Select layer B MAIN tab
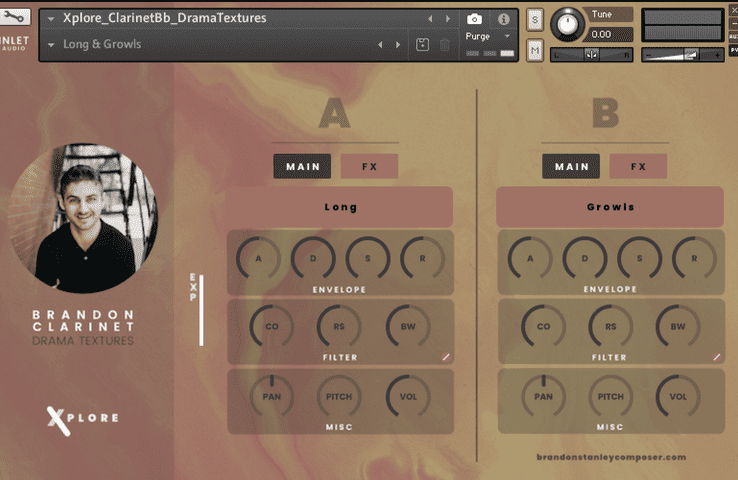The image size is (738, 480). click(x=571, y=167)
